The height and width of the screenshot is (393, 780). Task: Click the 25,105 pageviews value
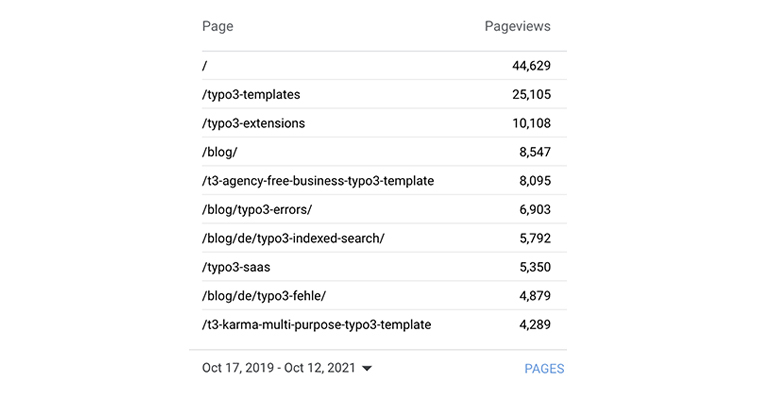pyautogui.click(x=531, y=95)
